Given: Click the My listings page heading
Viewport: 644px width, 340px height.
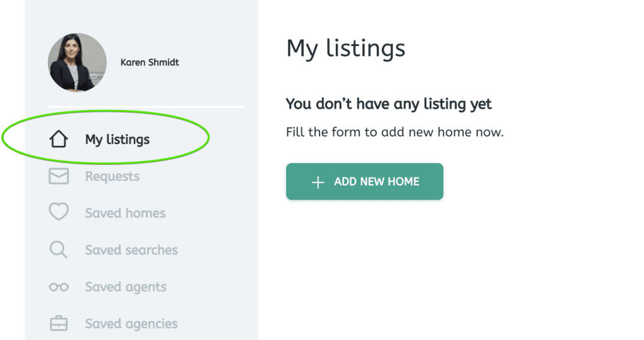Looking at the screenshot, I should tap(345, 48).
